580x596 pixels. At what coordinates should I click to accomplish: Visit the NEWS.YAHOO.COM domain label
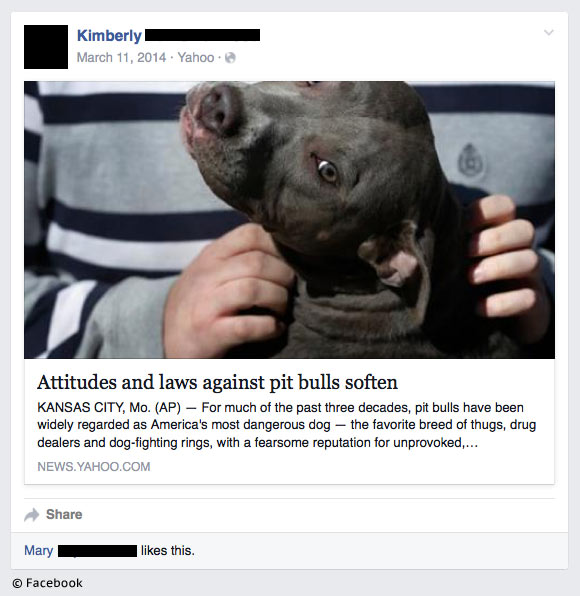(93, 466)
